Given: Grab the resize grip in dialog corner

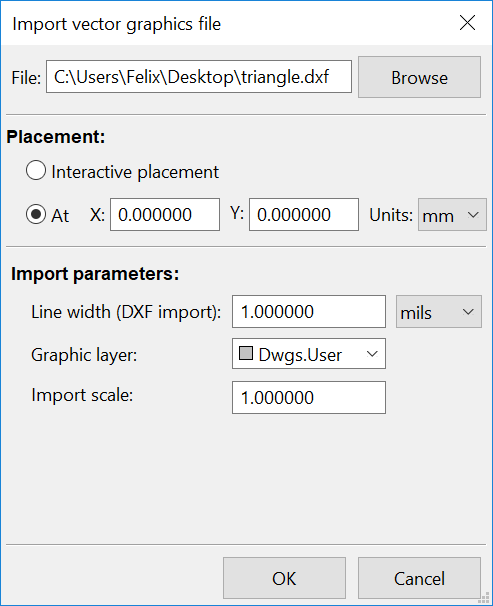Looking at the screenshot, I should tap(484, 598).
